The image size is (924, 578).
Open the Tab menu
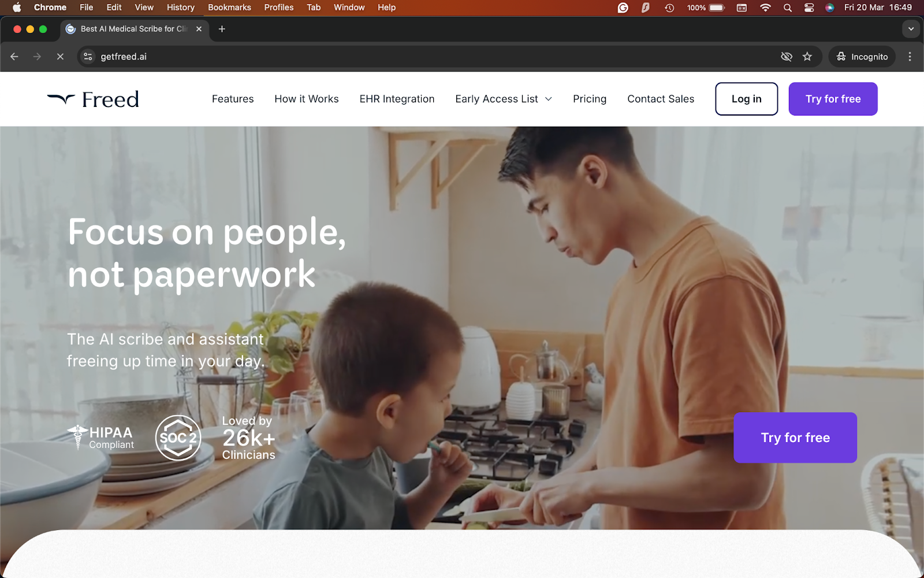click(x=314, y=8)
